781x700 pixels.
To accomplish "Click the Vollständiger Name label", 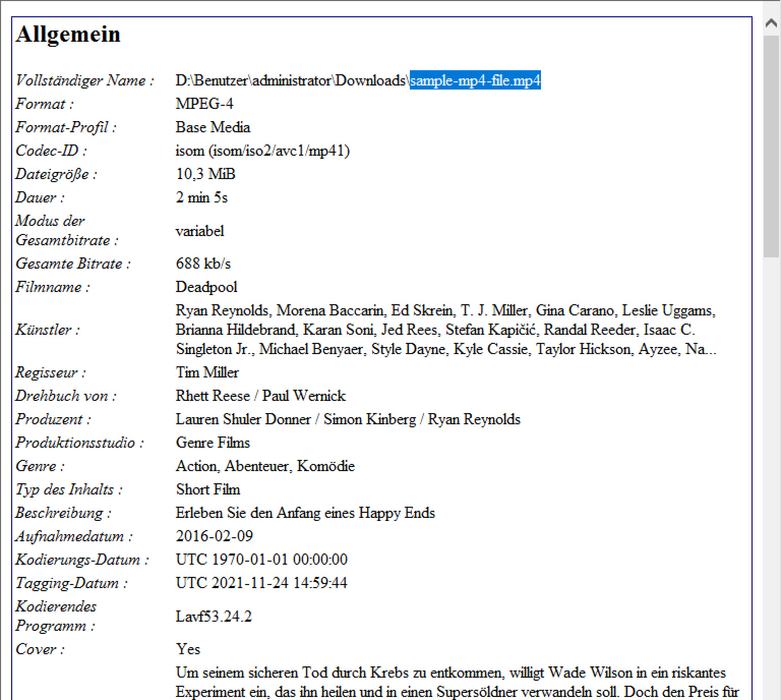I will [85, 80].
